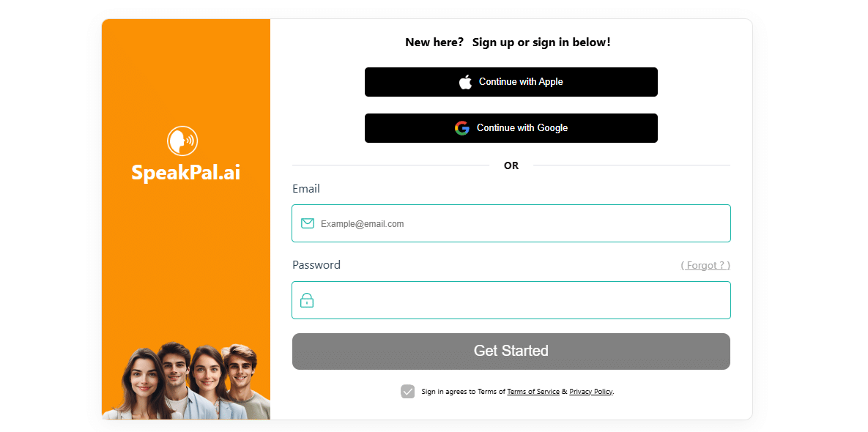Screen dimensions: 868x432
Task: Click the envelope icon in Email field
Action: pyautogui.click(x=308, y=223)
